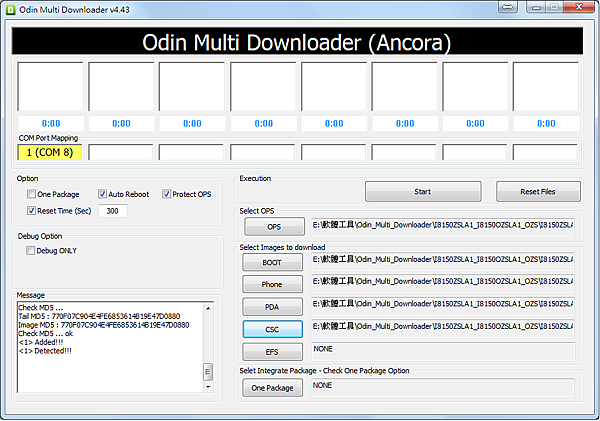Click the CSC file path field
Image resolution: width=600 pixels, height=421 pixels.
click(443, 328)
